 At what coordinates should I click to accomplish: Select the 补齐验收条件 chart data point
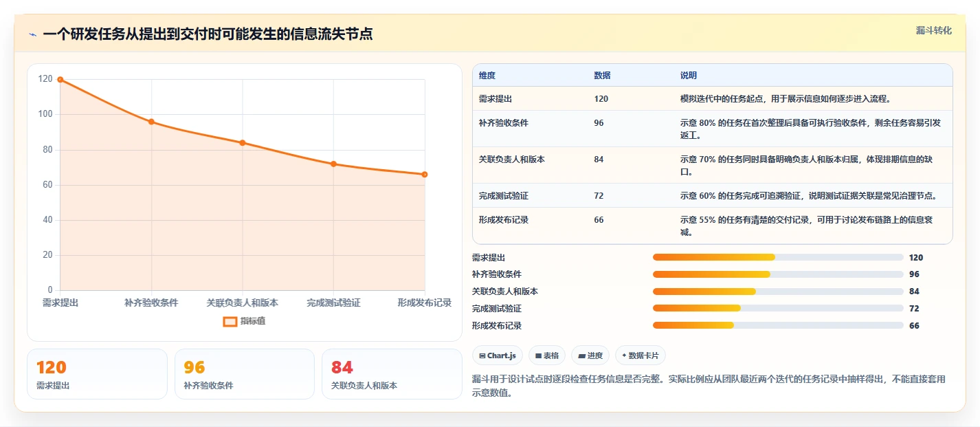pyautogui.click(x=151, y=122)
